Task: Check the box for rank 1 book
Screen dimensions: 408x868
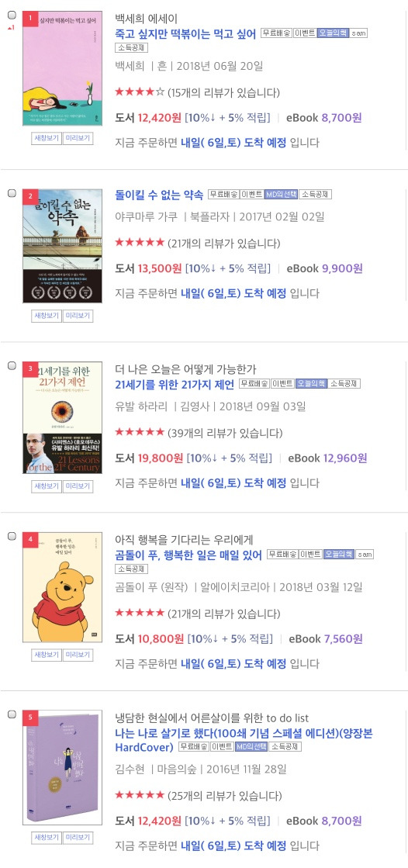Action: point(12,15)
